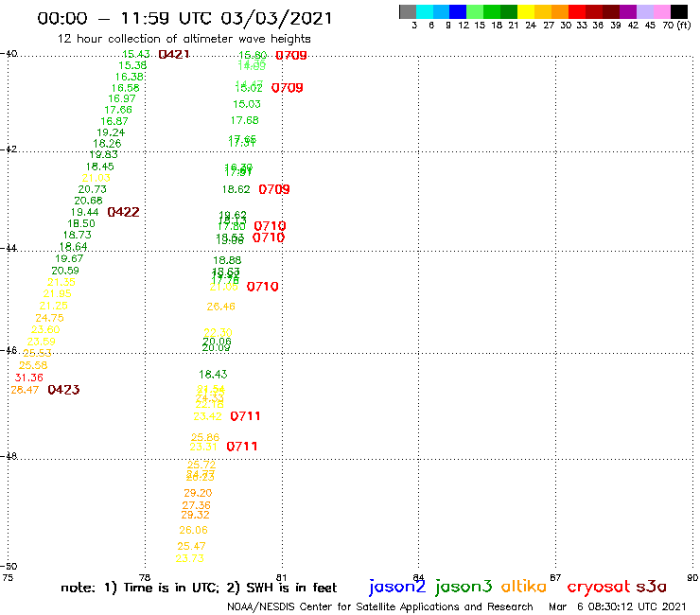
Task: Pick the pink swatch in the color scale
Action: tap(661, 11)
